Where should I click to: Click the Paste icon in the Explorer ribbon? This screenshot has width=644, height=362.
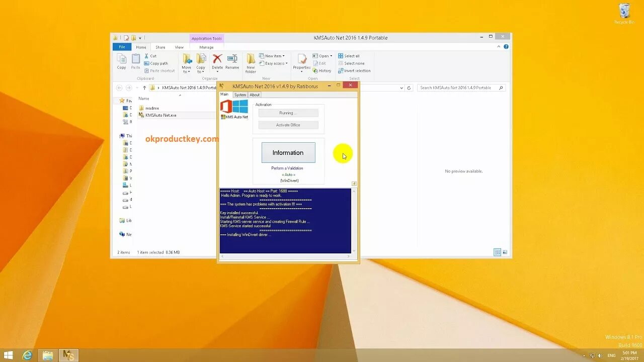[x=136, y=61]
